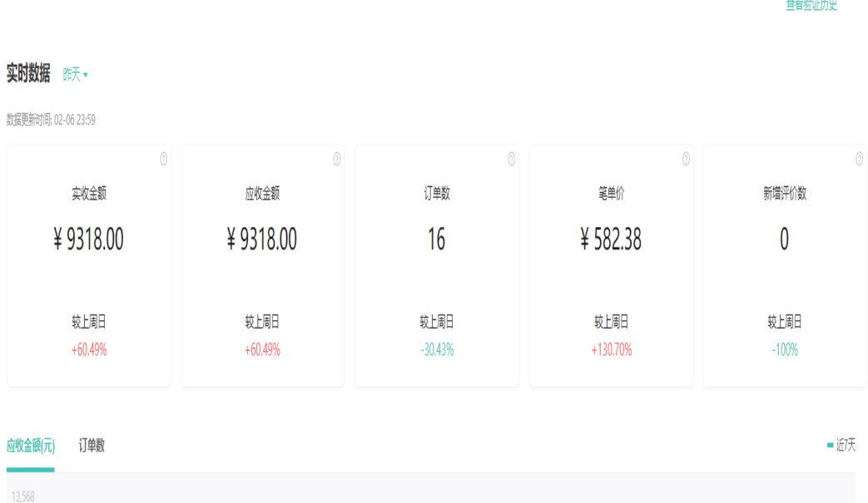Show help icon info for 新增评价数 card

tap(860, 160)
